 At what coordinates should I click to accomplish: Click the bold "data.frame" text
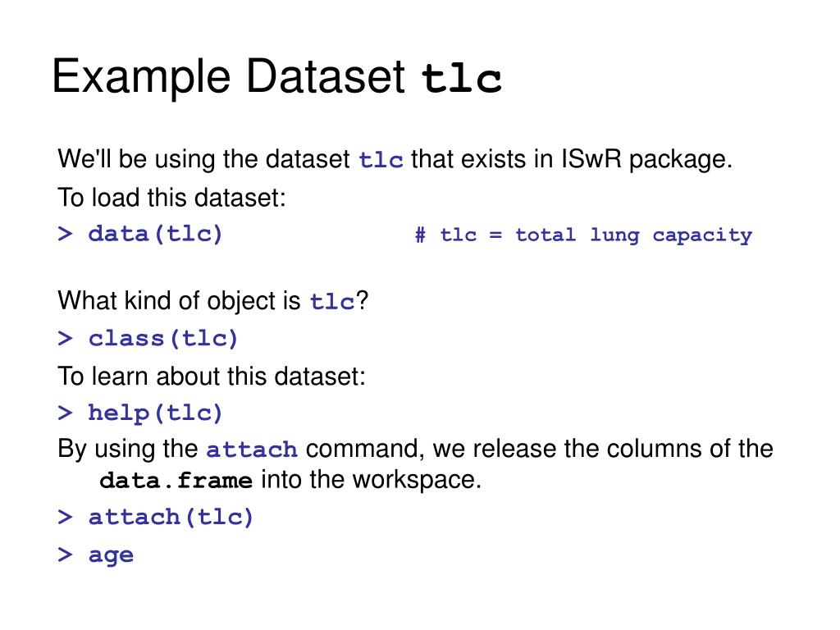click(x=176, y=481)
